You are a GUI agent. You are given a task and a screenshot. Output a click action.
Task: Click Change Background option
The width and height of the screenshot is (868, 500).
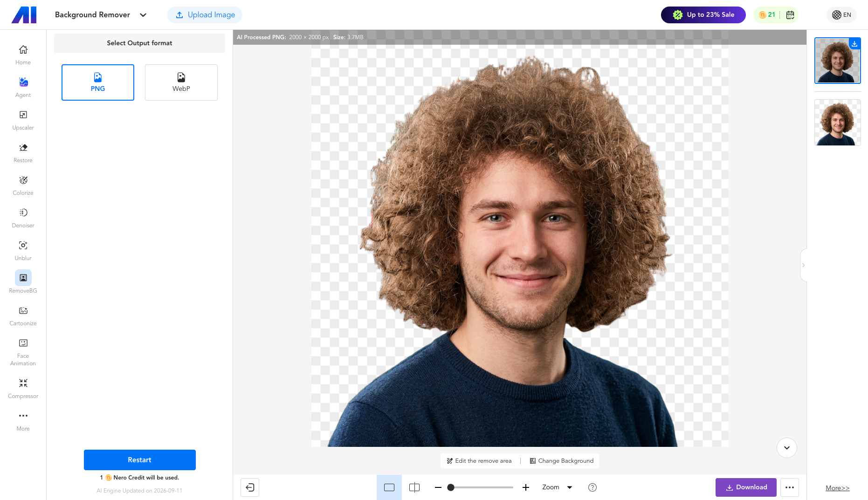562,461
